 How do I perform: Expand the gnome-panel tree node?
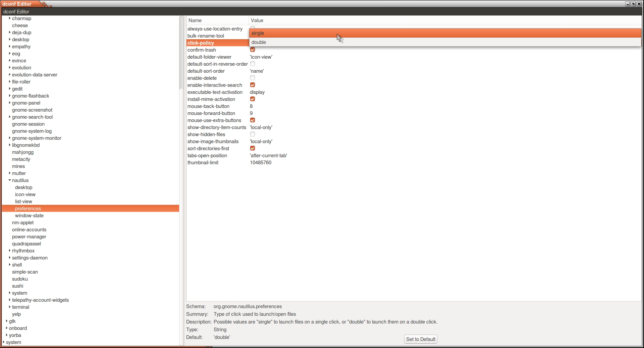10,103
